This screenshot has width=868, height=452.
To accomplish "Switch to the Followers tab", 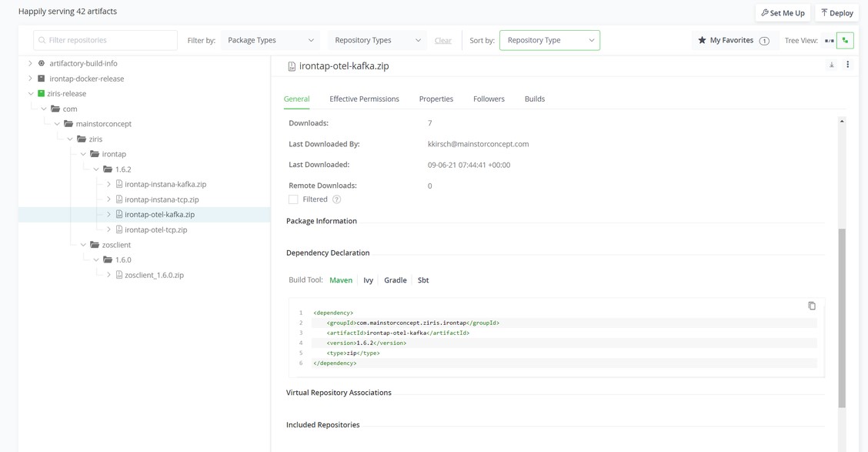I will coord(489,99).
